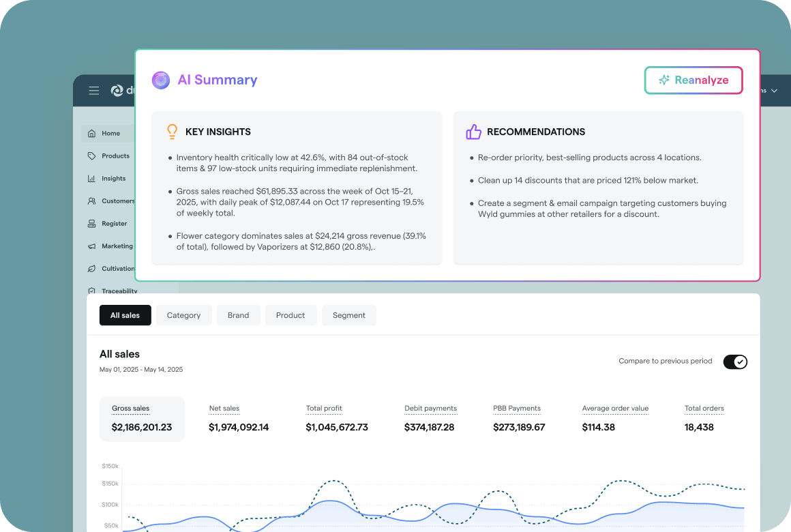Click the Register icon in sidebar
Screen dimensions: 791x532
(91, 224)
